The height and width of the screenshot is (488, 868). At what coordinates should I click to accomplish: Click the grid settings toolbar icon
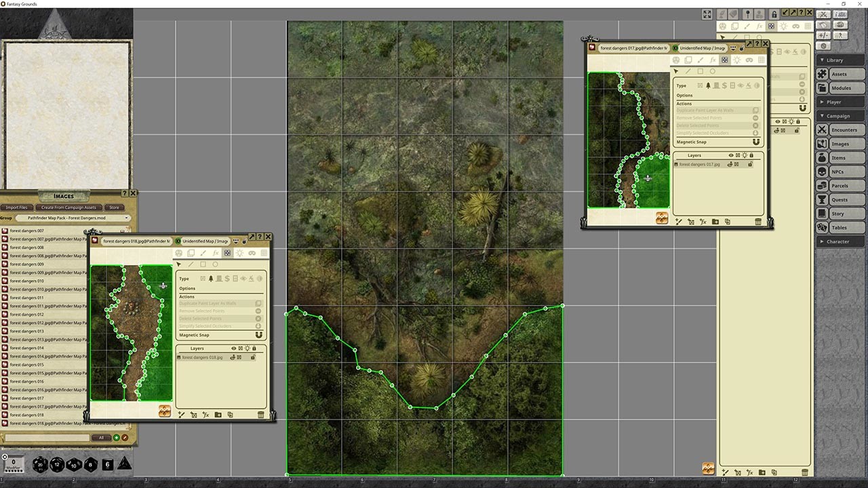click(x=263, y=253)
